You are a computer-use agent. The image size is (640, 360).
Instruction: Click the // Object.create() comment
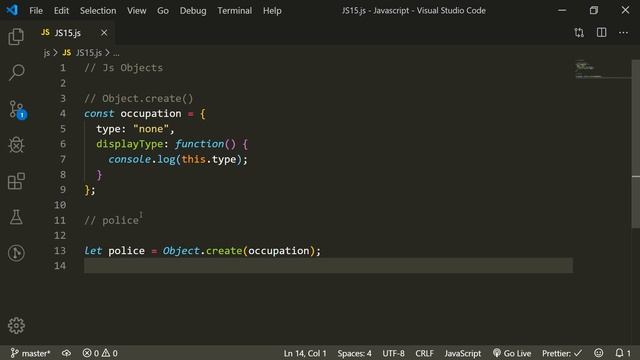139,98
